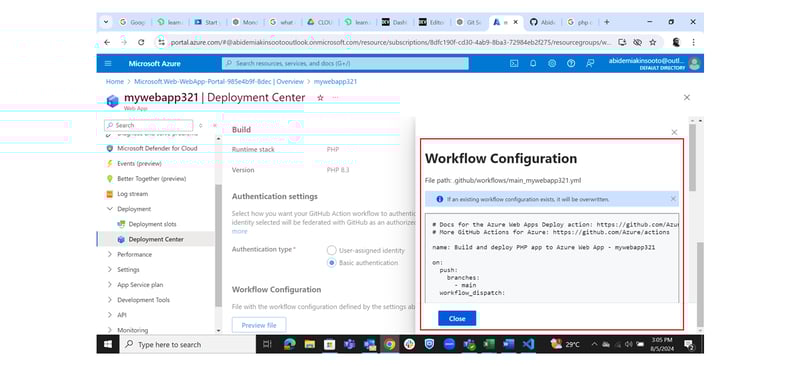Click the 'more' link in Authentication settings
800x366 pixels.
point(239,232)
